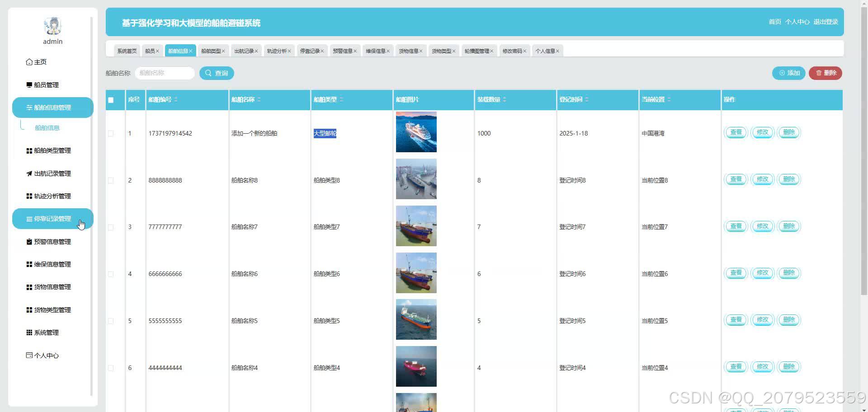Click the red 删除 batch delete button
The image size is (868, 412).
point(826,73)
